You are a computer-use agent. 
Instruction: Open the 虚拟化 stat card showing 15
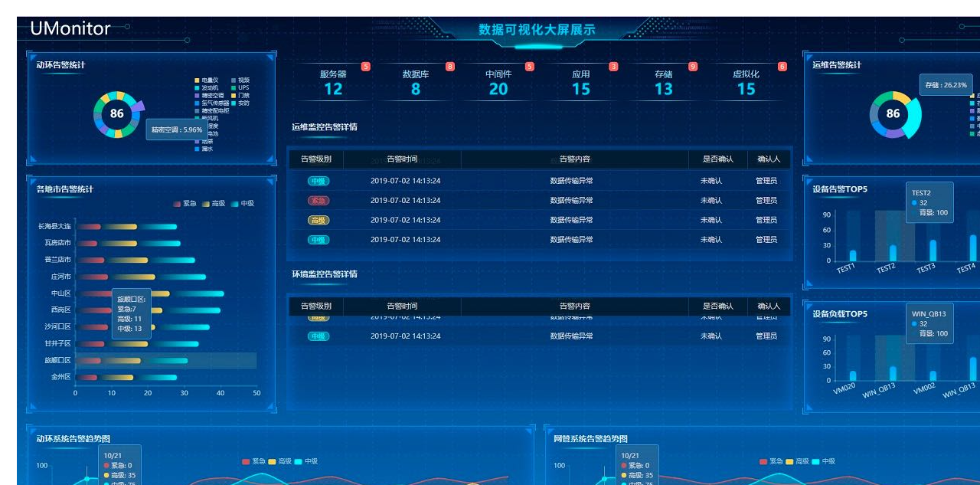[746, 83]
